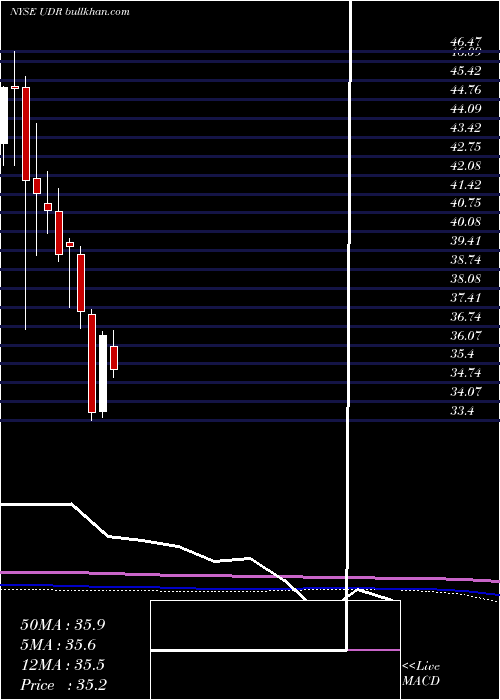Click the 38.74 price axis label
Image resolution: width=500 pixels, height=700 pixels.
[x=466, y=259]
